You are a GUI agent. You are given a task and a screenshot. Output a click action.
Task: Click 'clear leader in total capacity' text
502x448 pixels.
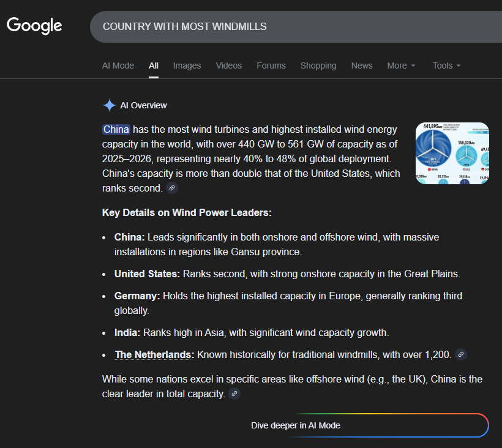coord(163,394)
